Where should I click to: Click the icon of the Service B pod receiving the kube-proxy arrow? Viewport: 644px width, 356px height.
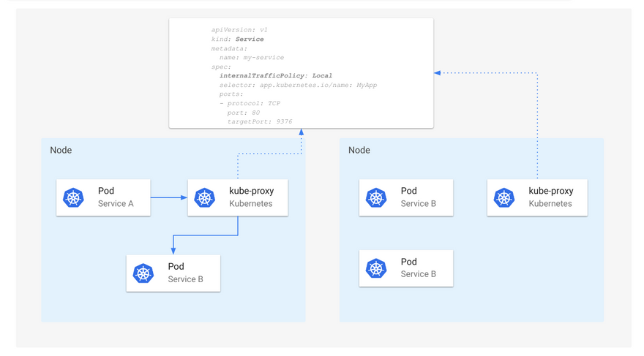[143, 273]
